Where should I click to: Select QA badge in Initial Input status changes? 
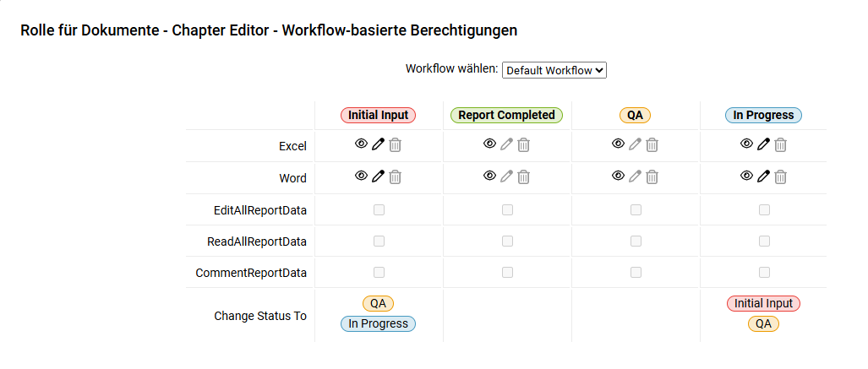tap(378, 303)
